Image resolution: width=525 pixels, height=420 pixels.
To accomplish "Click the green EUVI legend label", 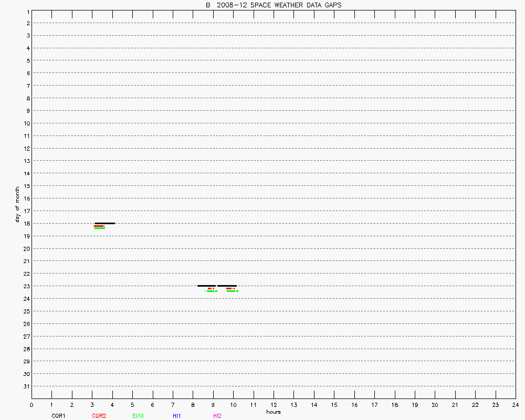I will [x=138, y=416].
